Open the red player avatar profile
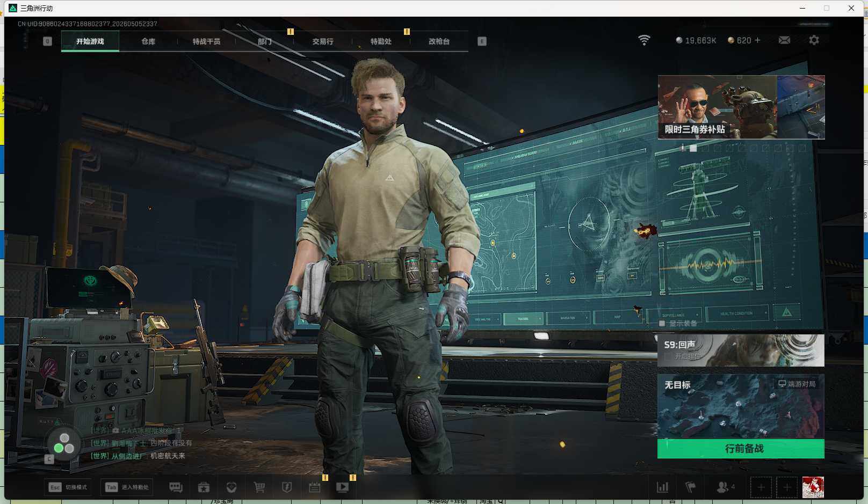The height and width of the screenshot is (504, 868). 813,487
